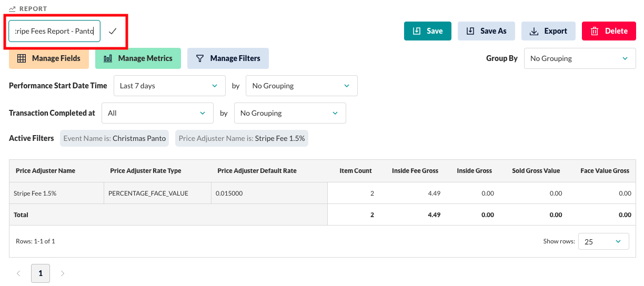Confirm report name with checkmark icon
This screenshot has height=286, width=644.
coord(113,31)
